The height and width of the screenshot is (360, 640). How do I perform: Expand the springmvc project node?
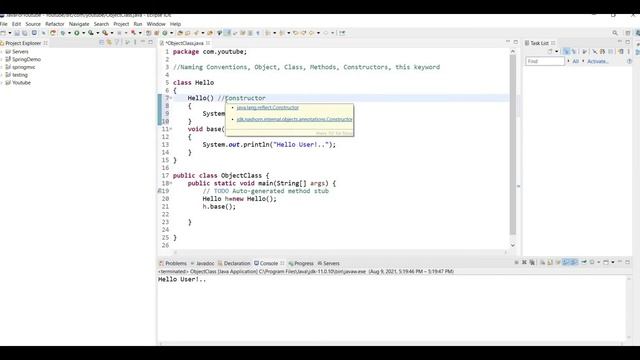[2, 67]
